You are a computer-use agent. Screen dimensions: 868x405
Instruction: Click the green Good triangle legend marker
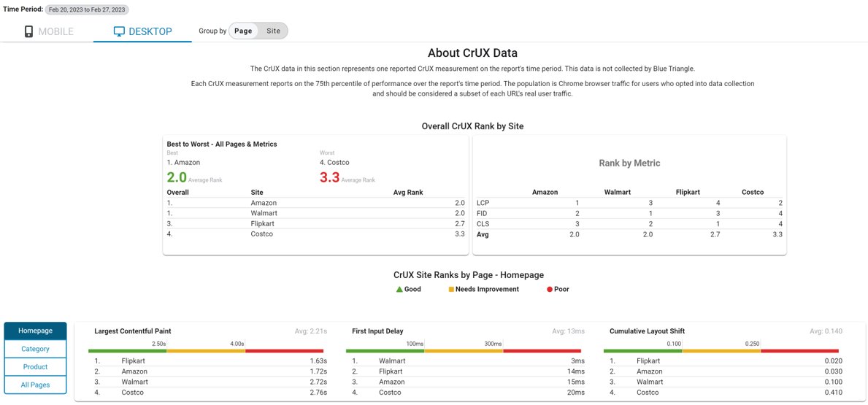click(x=399, y=289)
